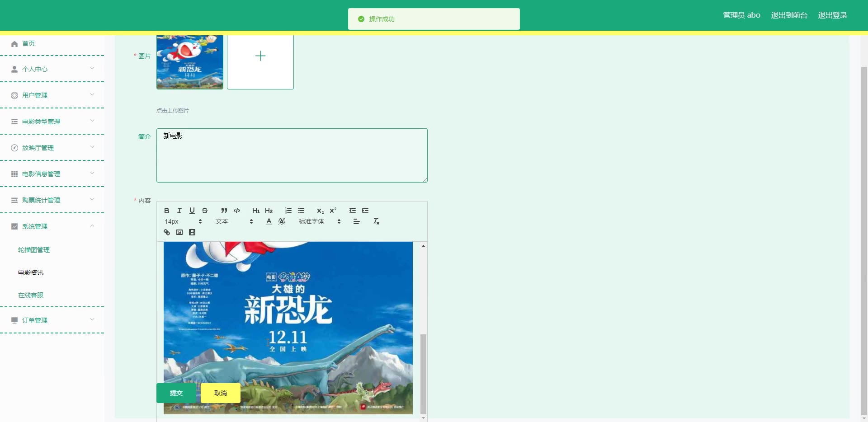Apply Heading 2 style
Image resolution: width=868 pixels, height=422 pixels.
click(x=269, y=211)
